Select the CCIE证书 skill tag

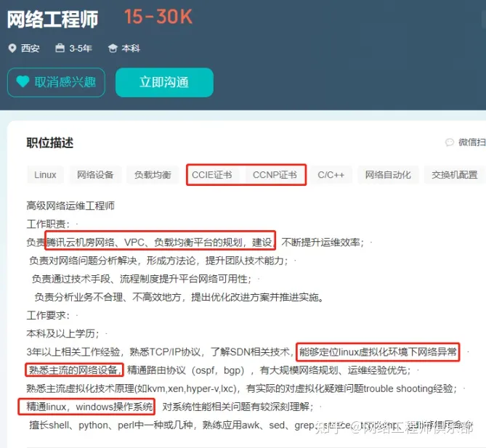point(212,175)
